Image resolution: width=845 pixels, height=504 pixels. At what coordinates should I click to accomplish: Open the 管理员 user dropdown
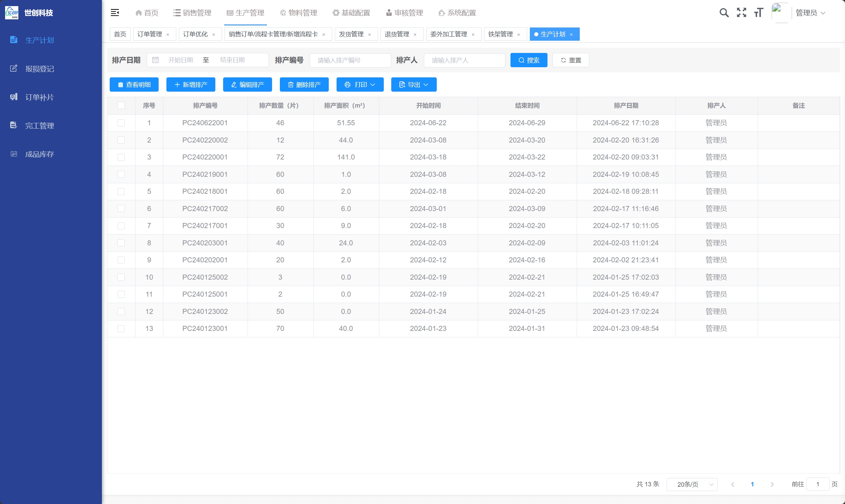pyautogui.click(x=810, y=13)
